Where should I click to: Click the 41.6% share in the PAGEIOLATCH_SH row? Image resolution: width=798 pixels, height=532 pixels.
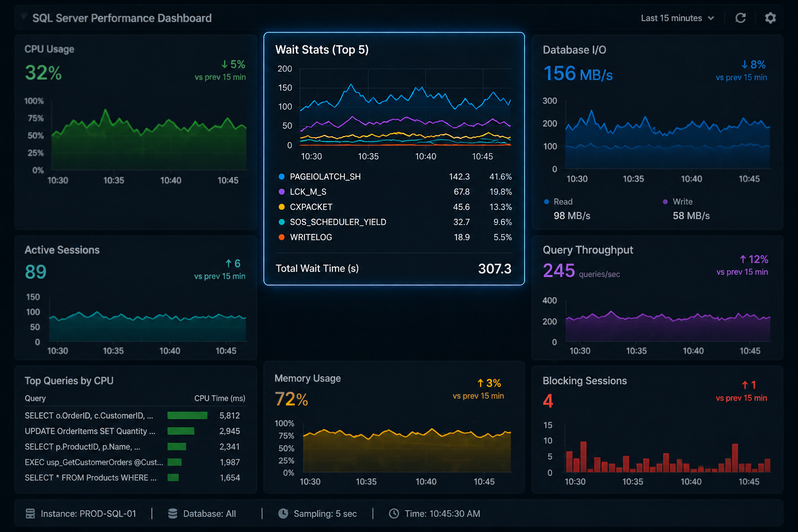(500, 177)
